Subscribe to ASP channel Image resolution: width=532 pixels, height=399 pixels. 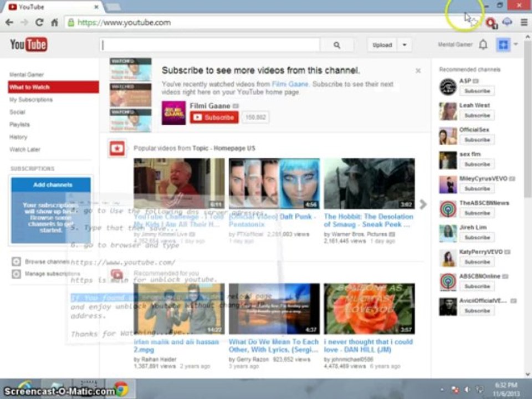(477, 91)
